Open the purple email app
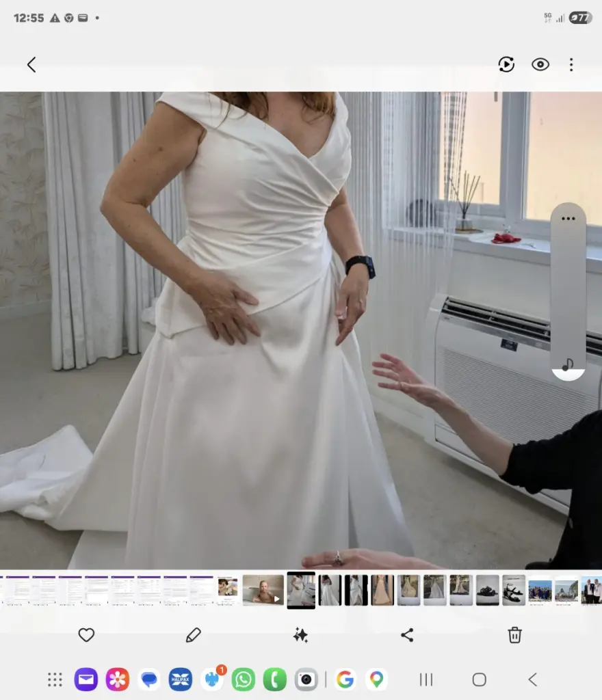Screen dimensions: 602x700 (86, 679)
